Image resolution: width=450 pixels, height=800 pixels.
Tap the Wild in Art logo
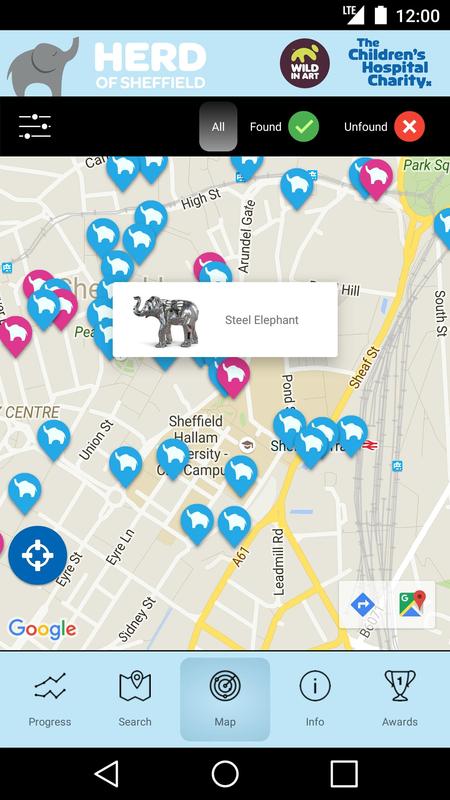coord(305,63)
